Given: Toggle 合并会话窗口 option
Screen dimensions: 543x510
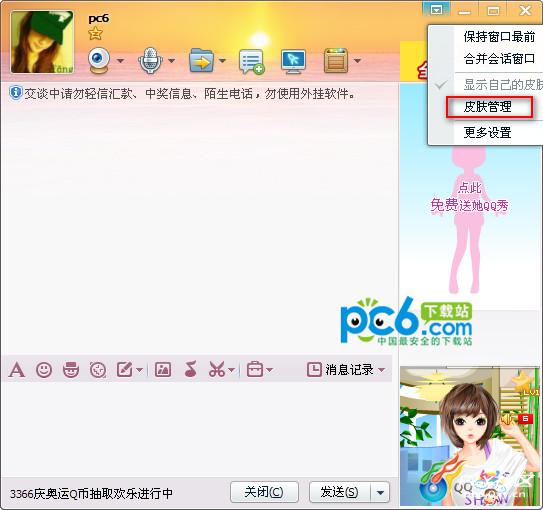Looking at the screenshot, I should click(x=499, y=59).
